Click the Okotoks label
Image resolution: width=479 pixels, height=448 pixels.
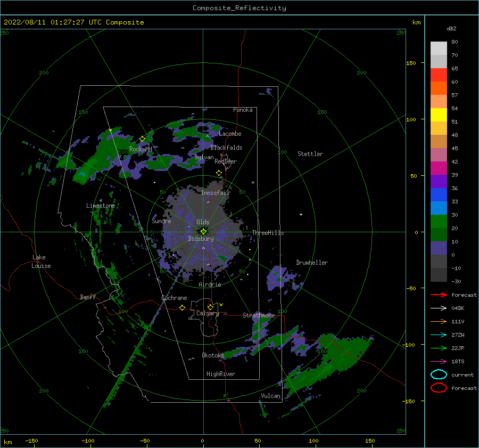tap(213, 355)
